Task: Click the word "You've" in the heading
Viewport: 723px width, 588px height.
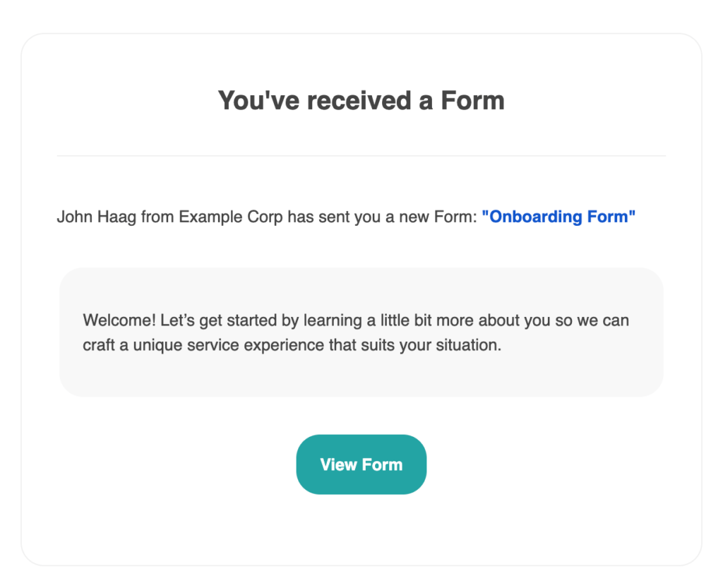Action: (258, 100)
